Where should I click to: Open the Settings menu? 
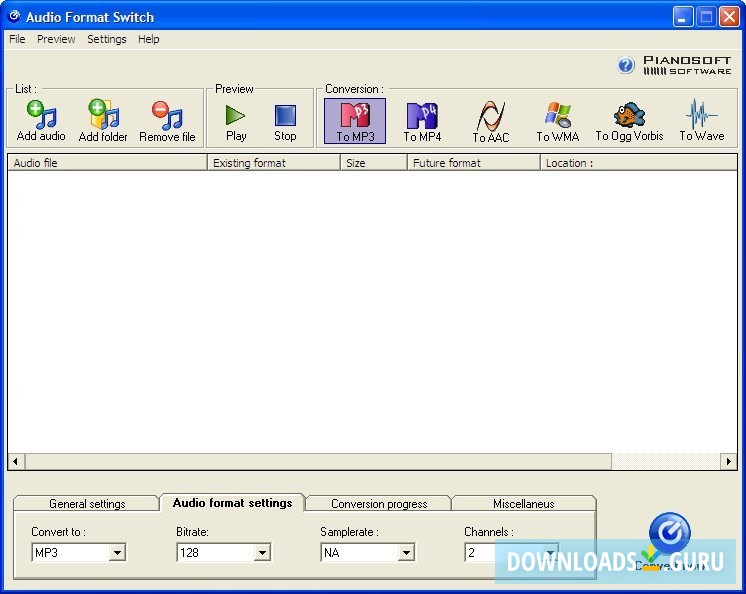107,39
